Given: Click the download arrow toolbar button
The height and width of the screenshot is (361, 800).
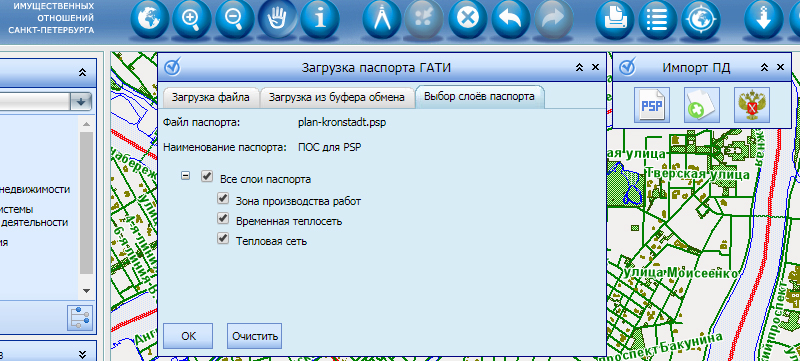Looking at the screenshot, I should coord(763,20).
